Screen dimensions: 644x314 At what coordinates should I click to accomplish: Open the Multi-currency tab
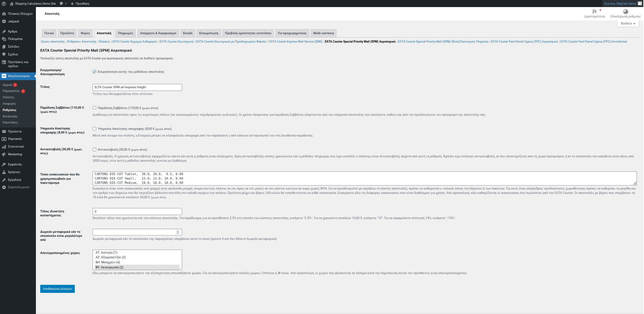click(323, 33)
